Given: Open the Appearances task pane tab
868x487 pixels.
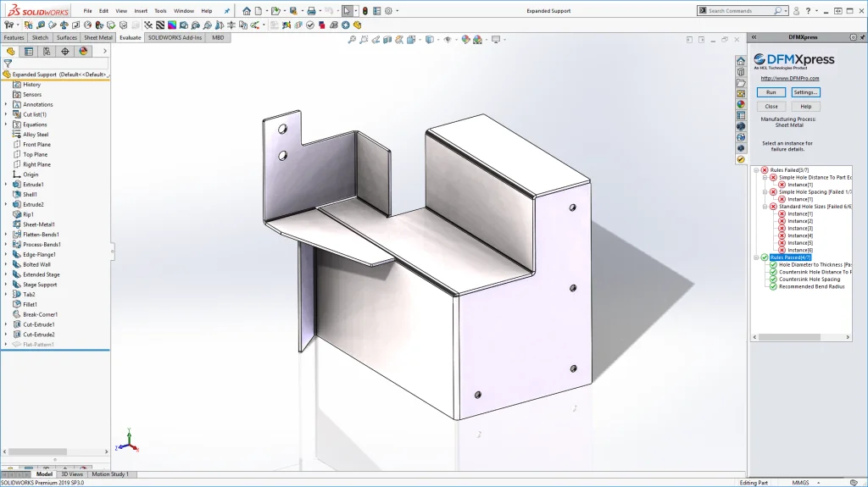Looking at the screenshot, I should (741, 104).
